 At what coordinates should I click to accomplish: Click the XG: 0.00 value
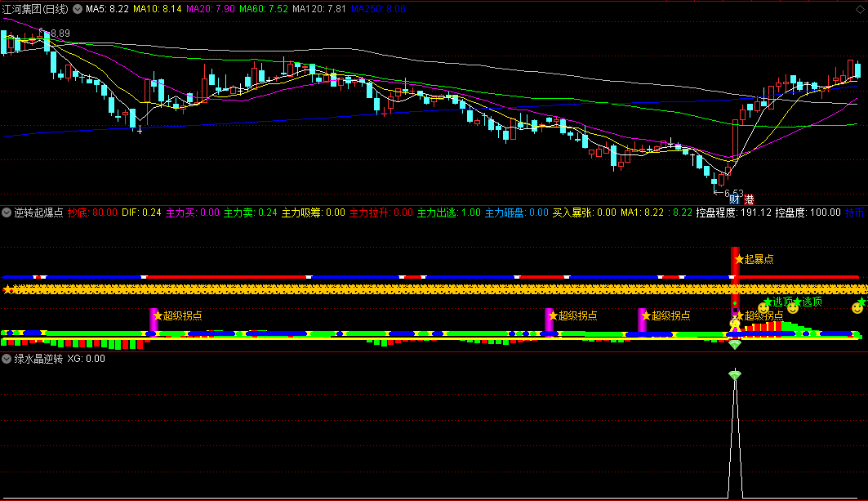(x=86, y=359)
